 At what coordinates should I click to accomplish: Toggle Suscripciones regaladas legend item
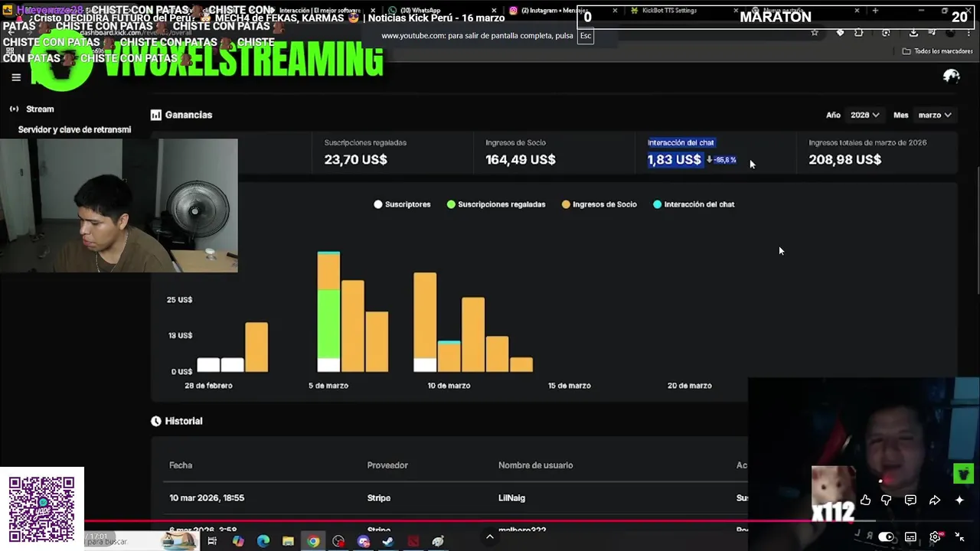coord(496,204)
